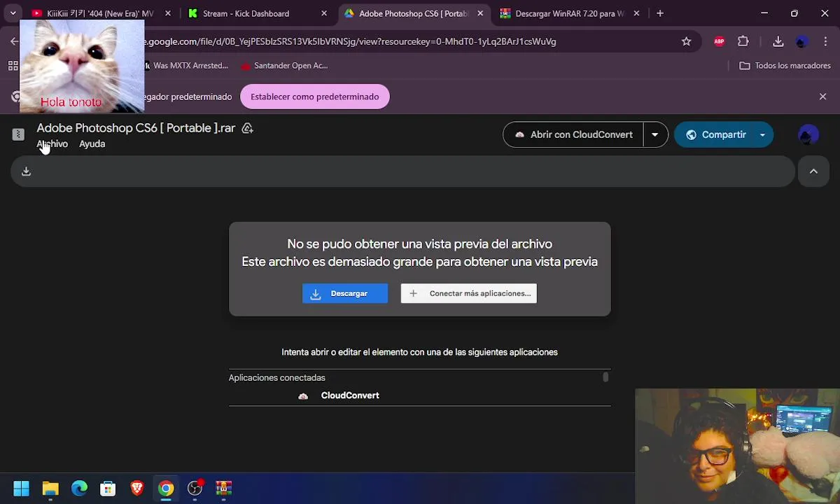Screen dimensions: 840x504
Task: Open the Google account avatar in Drive
Action: pos(808,134)
